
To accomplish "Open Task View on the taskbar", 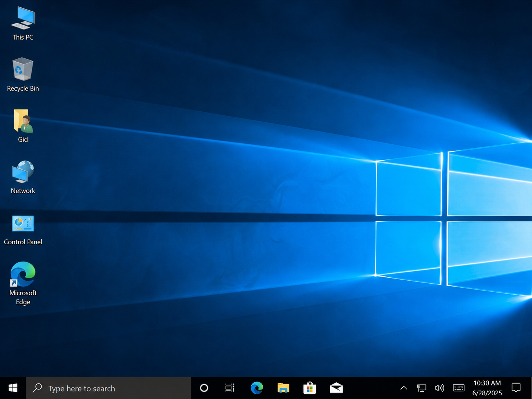I will [x=230, y=388].
